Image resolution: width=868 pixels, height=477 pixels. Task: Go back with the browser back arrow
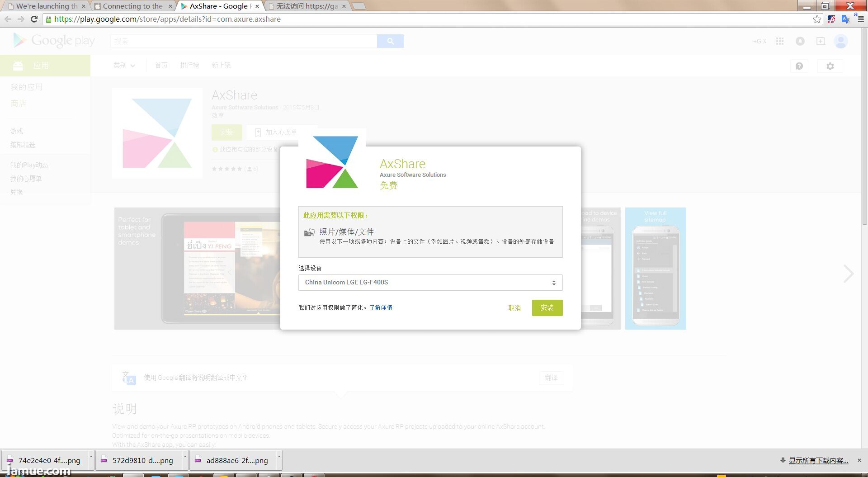pos(8,19)
